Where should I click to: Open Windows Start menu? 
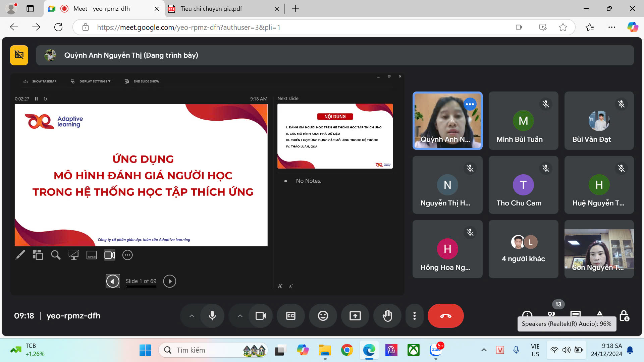click(x=145, y=350)
